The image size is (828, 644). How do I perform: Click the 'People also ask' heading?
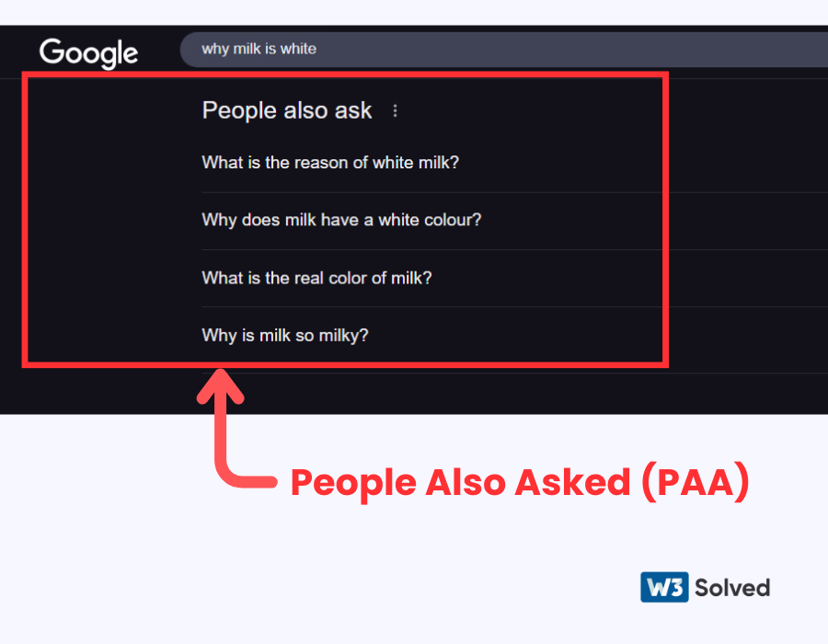(x=287, y=110)
